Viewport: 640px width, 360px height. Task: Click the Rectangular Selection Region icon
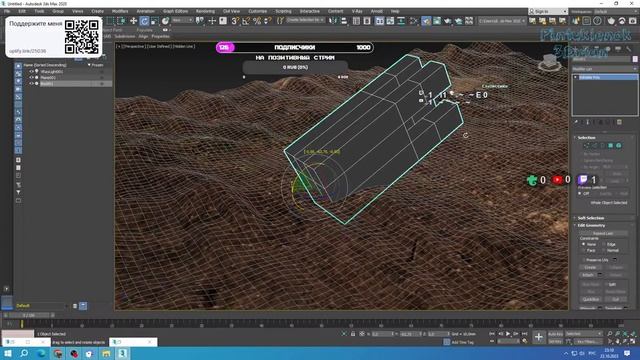click(110, 21)
